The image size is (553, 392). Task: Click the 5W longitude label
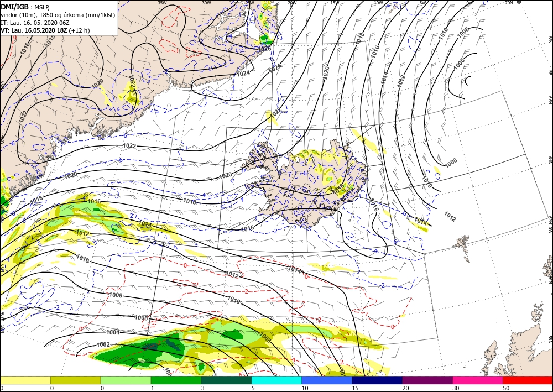pos(422,3)
